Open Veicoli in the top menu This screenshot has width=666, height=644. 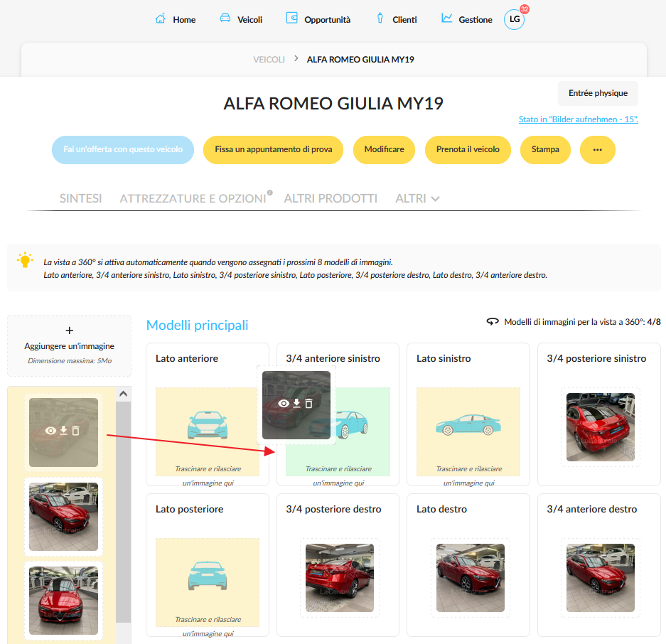pos(249,19)
